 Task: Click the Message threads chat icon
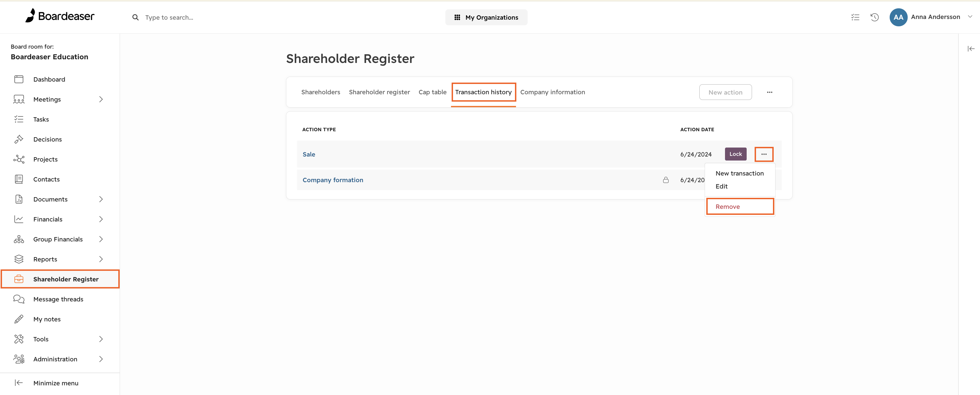(x=19, y=299)
